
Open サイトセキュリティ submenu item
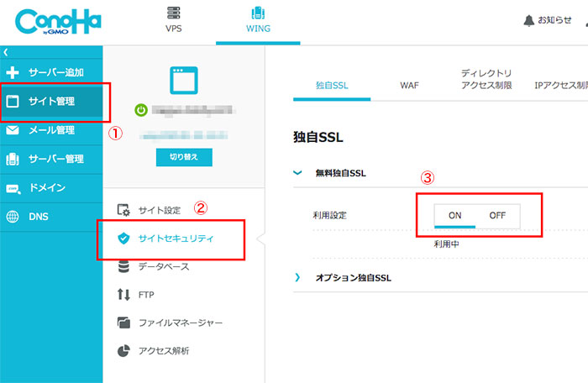click(x=176, y=239)
